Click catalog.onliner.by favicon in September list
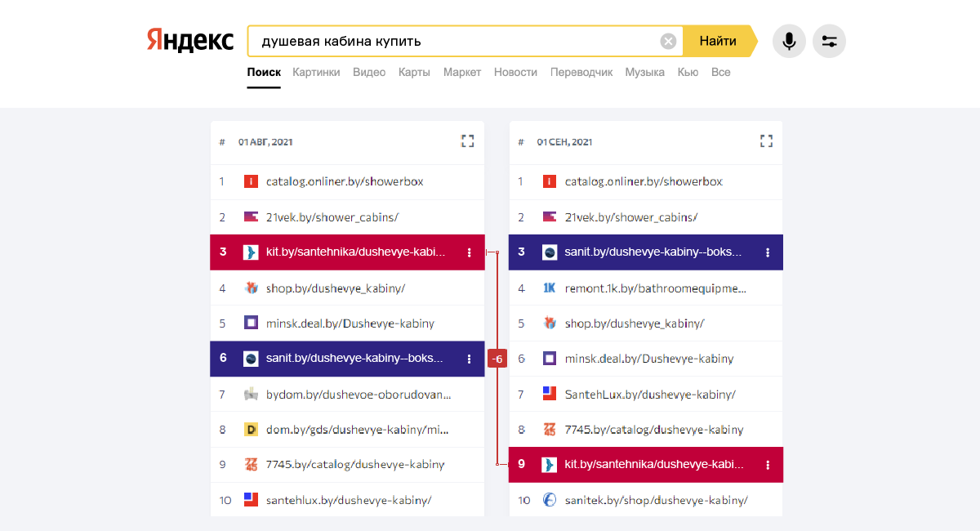 pyautogui.click(x=550, y=181)
